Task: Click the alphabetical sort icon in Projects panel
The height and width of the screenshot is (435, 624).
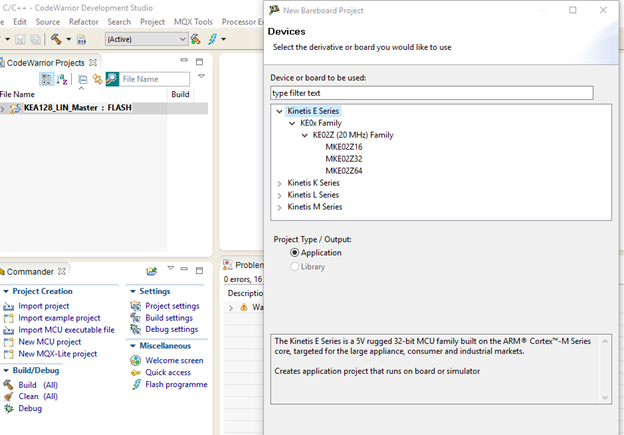Action: tap(62, 79)
